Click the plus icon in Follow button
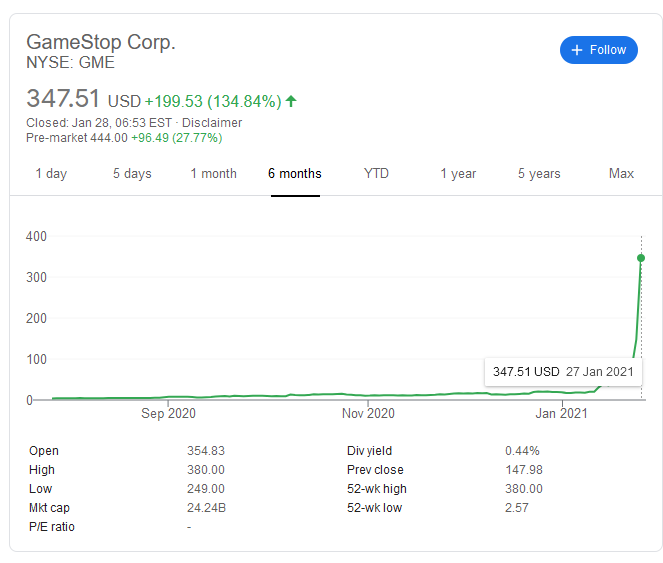 [577, 50]
